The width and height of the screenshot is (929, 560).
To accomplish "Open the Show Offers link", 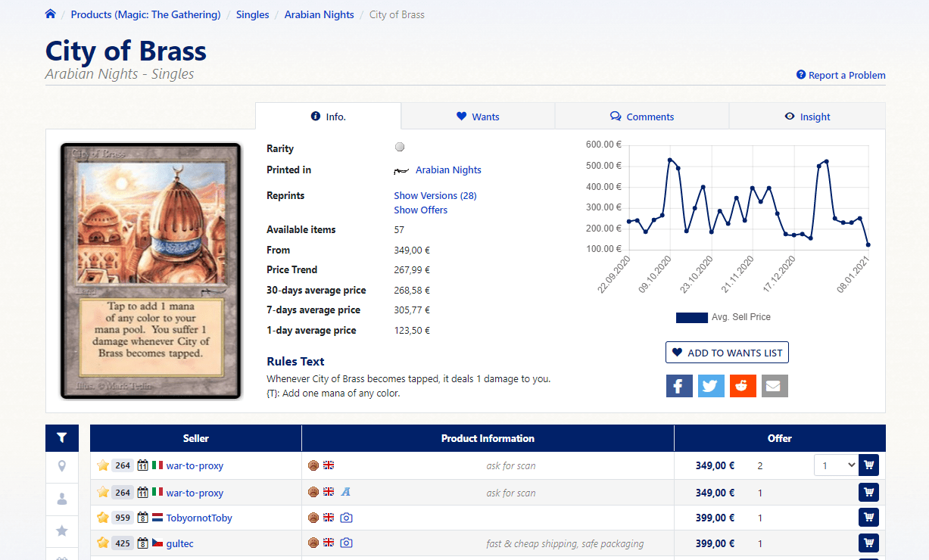I will pos(420,210).
